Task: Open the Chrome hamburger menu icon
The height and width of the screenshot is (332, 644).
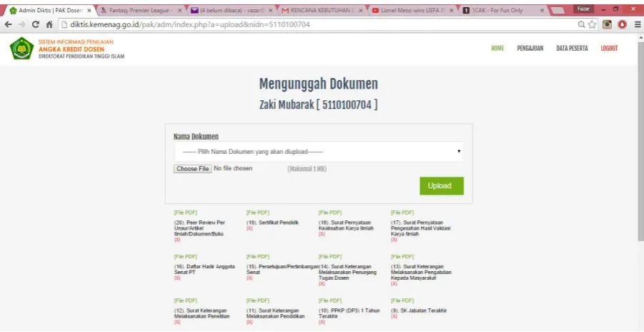Action: pyautogui.click(x=638, y=24)
